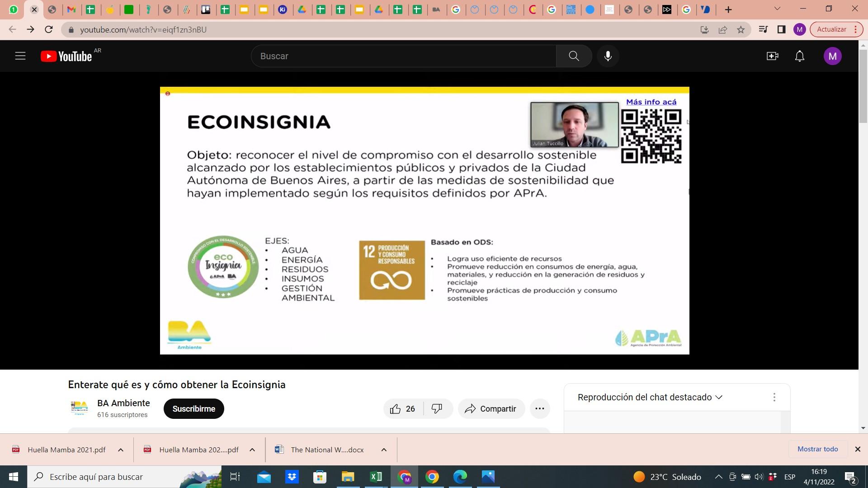The width and height of the screenshot is (868, 488).
Task: Click the search magnifier button
Action: point(574,56)
